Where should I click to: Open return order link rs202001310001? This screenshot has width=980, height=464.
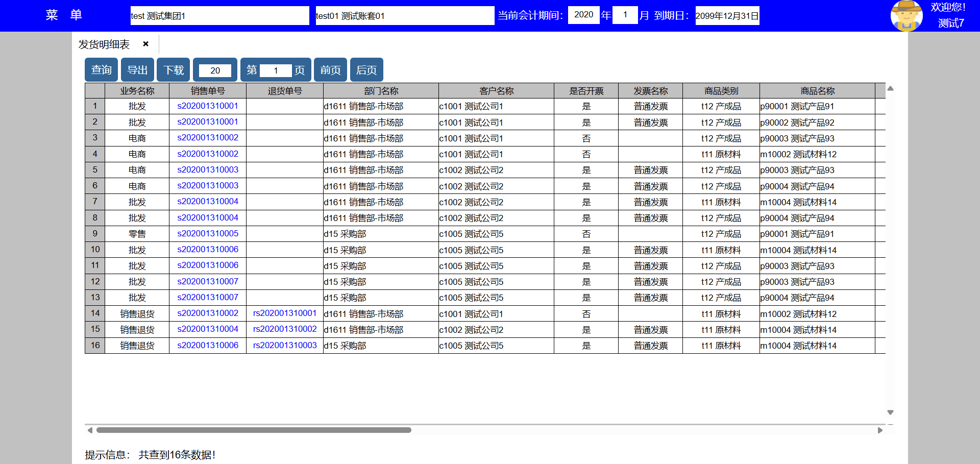tap(285, 313)
